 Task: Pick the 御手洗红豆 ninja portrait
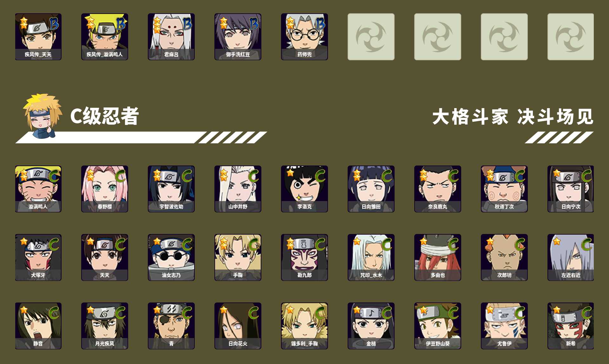(x=238, y=37)
